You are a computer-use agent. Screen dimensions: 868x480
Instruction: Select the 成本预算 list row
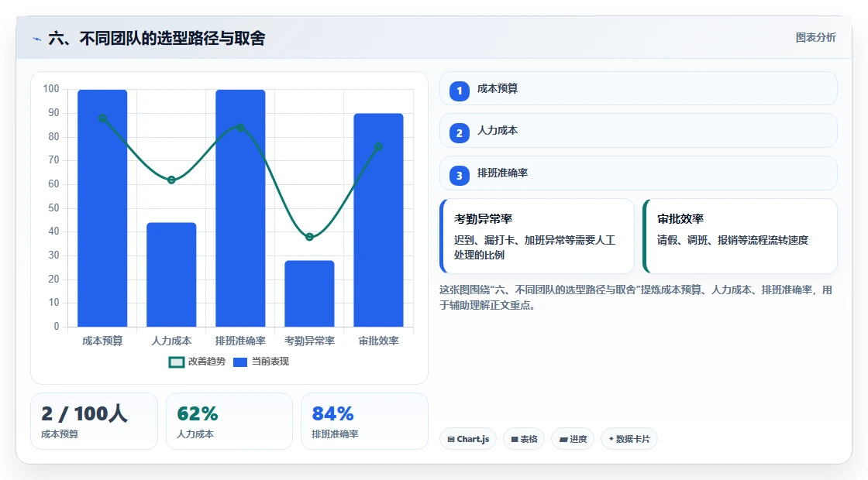click(x=639, y=88)
